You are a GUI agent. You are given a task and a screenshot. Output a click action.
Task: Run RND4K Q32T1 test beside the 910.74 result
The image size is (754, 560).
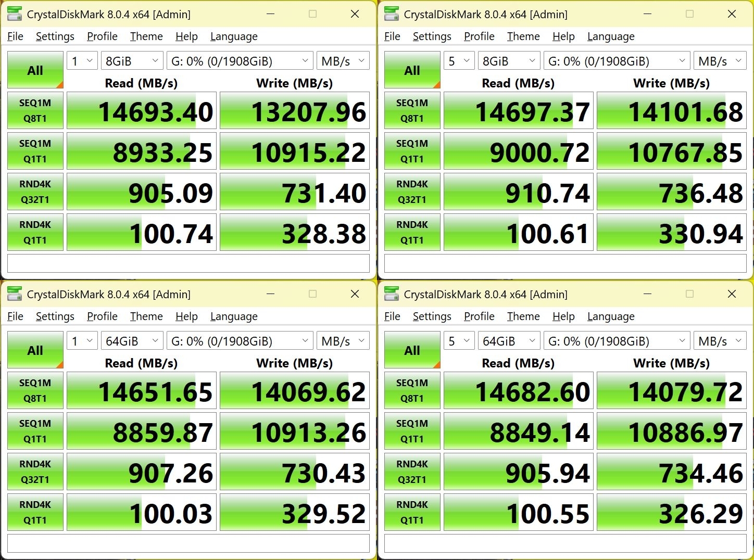tap(412, 192)
